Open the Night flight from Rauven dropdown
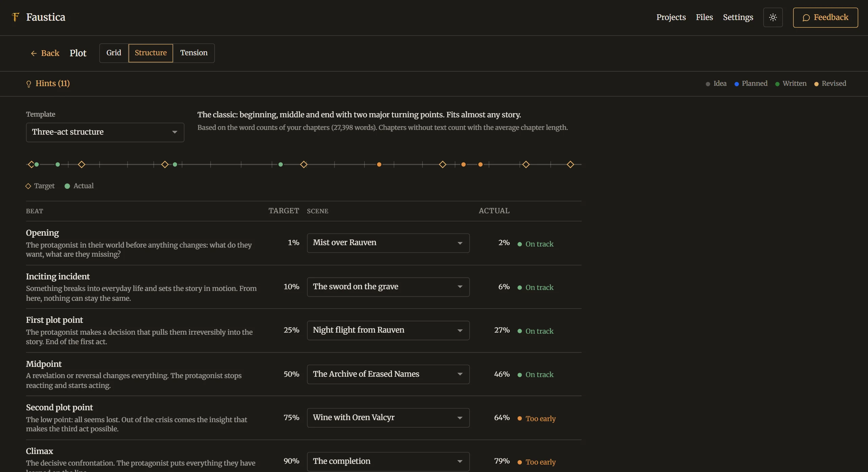 tap(388, 330)
